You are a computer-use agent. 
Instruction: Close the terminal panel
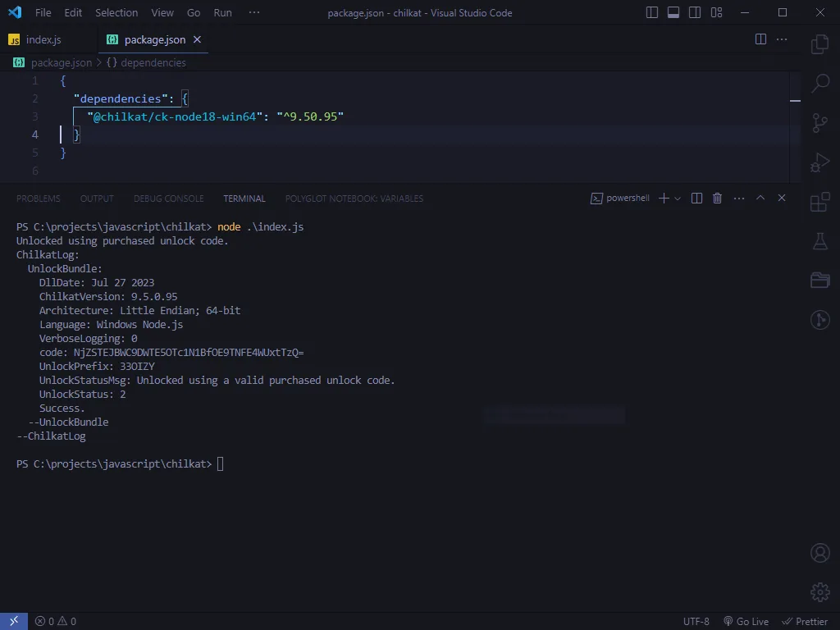pos(782,199)
